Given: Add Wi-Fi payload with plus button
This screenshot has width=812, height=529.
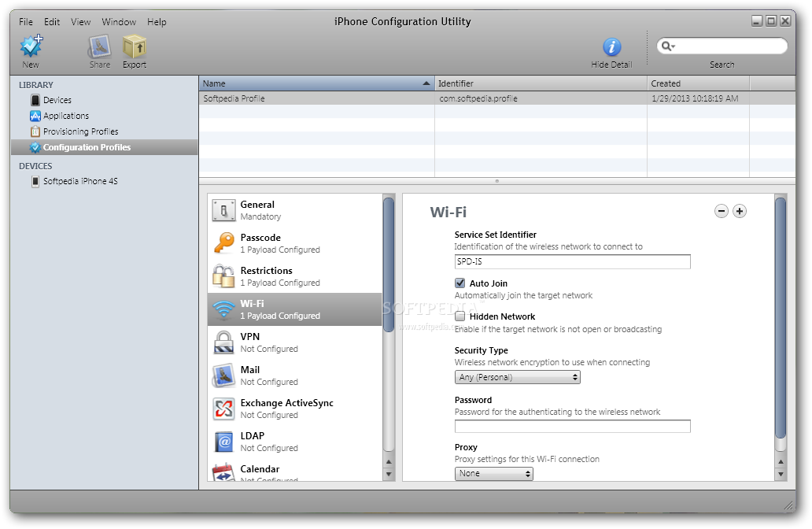Looking at the screenshot, I should point(740,211).
